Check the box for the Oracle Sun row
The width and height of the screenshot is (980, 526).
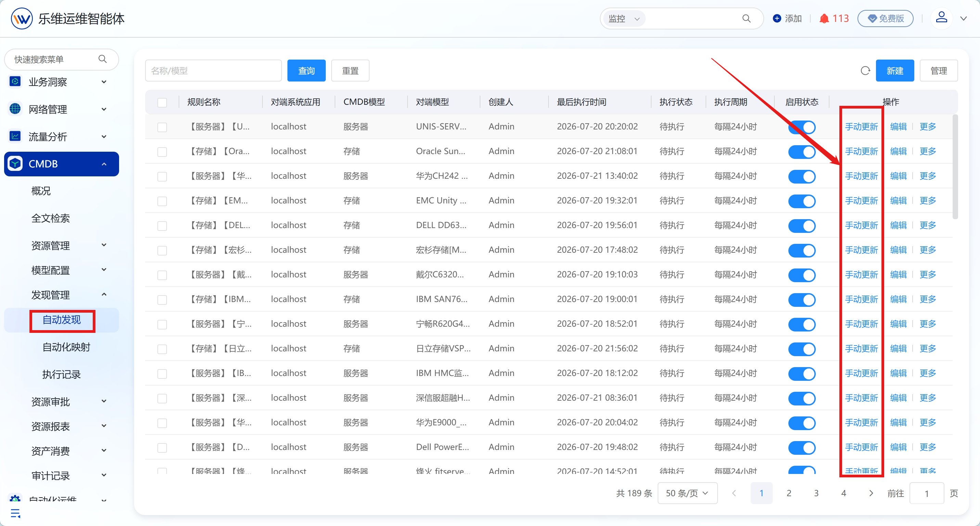[x=162, y=152]
